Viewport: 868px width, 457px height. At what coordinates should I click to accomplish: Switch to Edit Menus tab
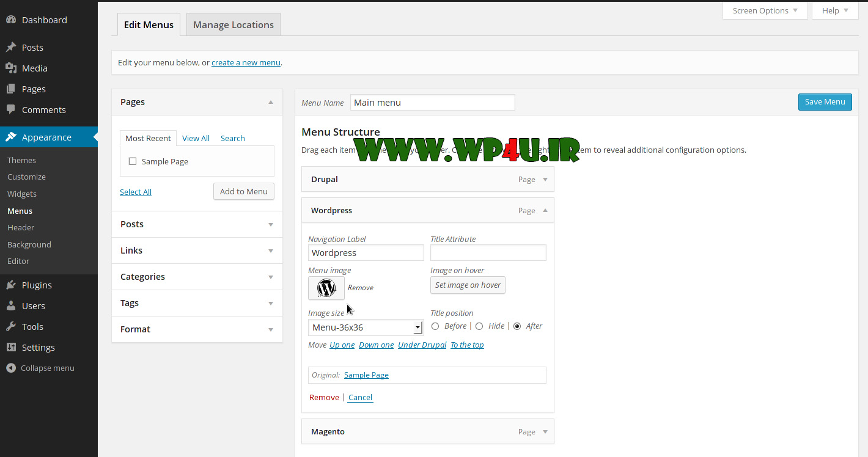(x=149, y=24)
